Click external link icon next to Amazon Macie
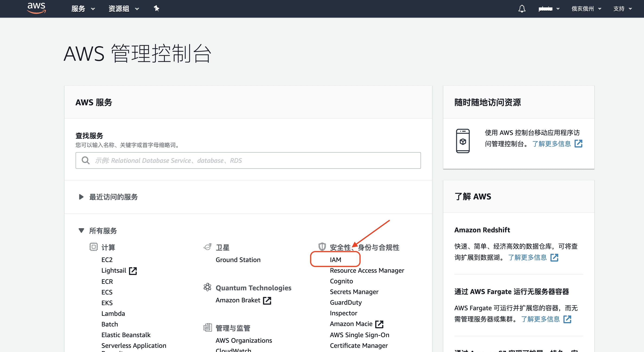This screenshot has height=352, width=644. [379, 324]
